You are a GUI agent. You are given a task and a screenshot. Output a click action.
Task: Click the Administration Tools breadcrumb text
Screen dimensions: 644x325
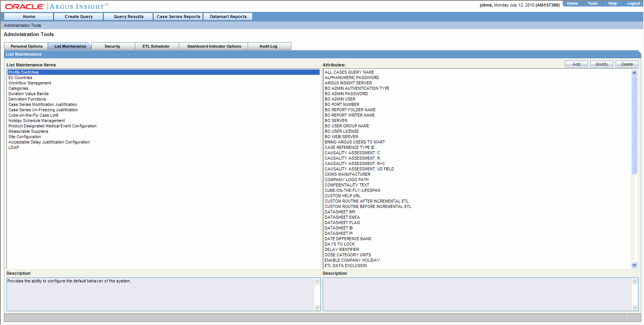pyautogui.click(x=22, y=25)
